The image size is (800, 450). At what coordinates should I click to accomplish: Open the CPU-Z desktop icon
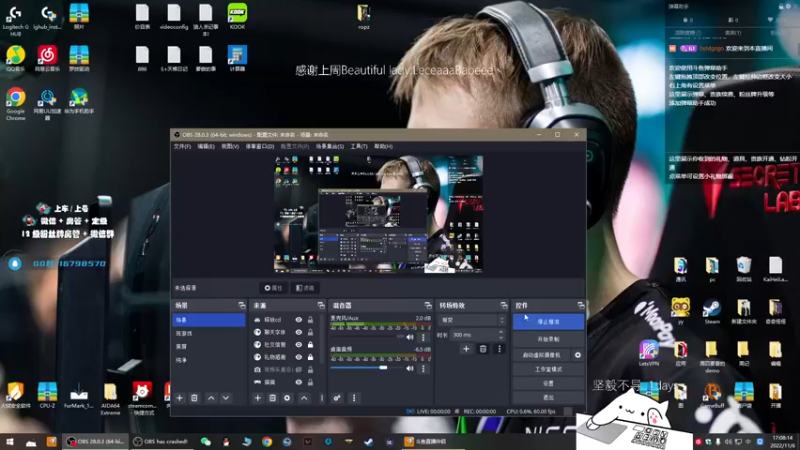[47, 395]
